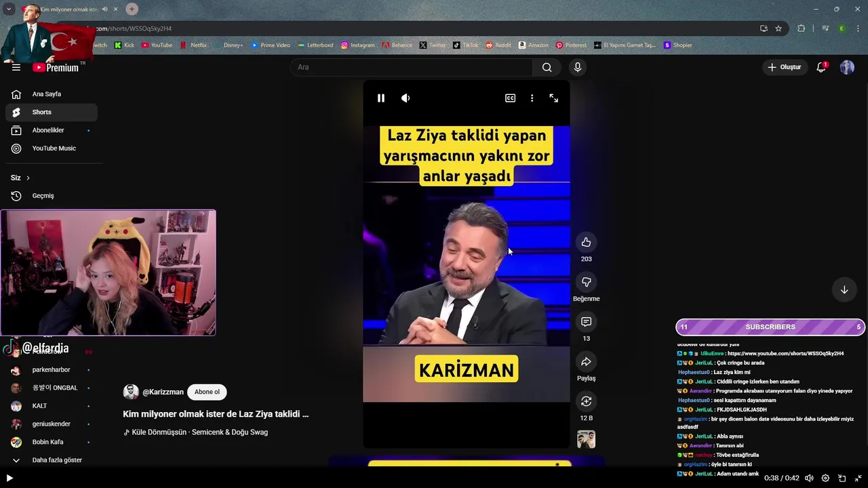Click the YouTube Premium logo

(x=56, y=67)
